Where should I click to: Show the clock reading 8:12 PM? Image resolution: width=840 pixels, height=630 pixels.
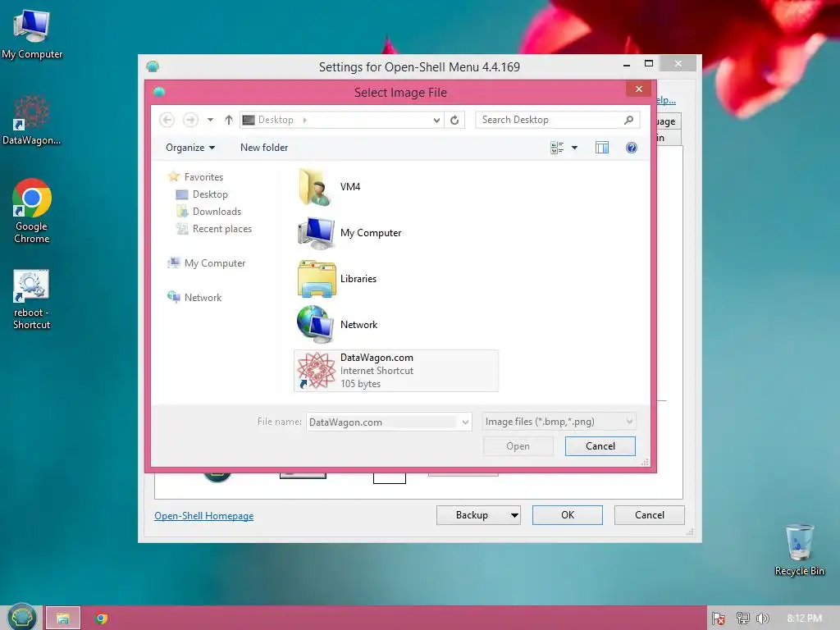804,619
